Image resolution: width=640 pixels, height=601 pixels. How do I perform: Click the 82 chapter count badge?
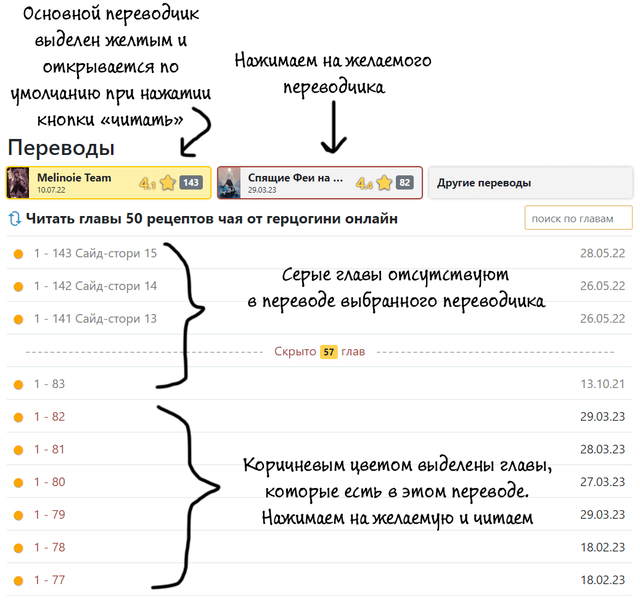pyautogui.click(x=404, y=183)
